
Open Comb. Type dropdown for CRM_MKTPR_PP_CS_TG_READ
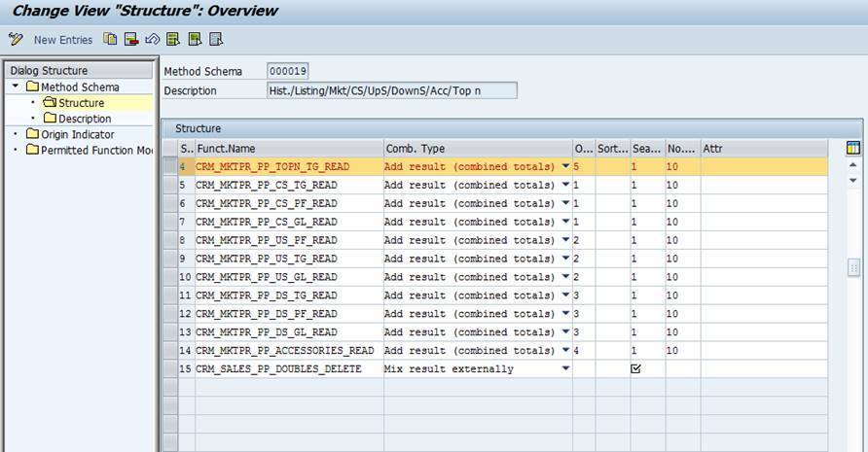click(565, 185)
